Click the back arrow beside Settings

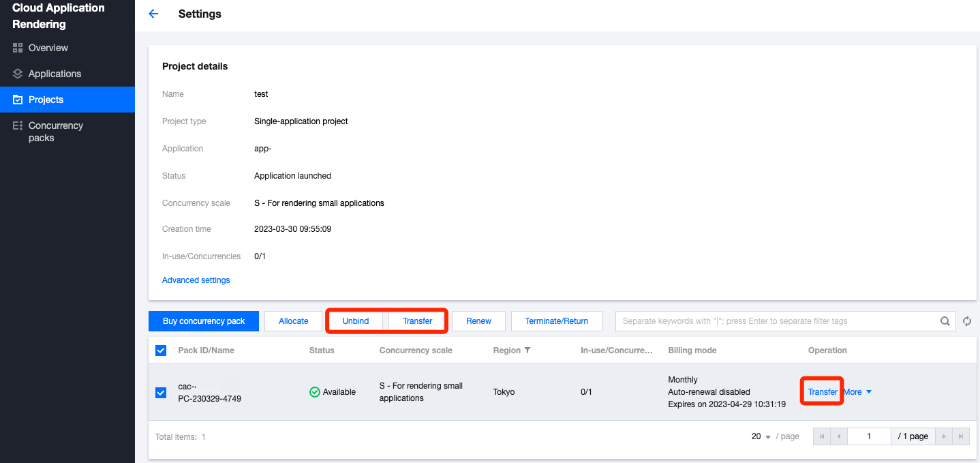[x=153, y=14]
